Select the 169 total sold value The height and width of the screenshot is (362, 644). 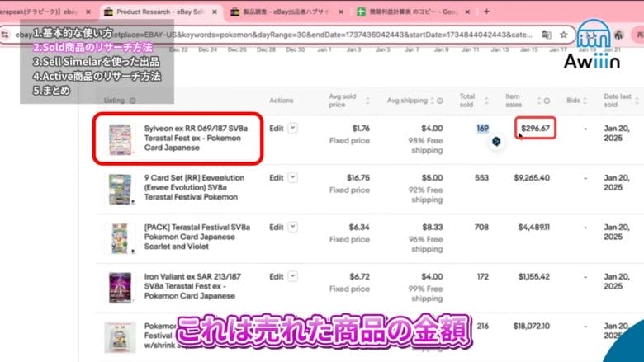483,129
